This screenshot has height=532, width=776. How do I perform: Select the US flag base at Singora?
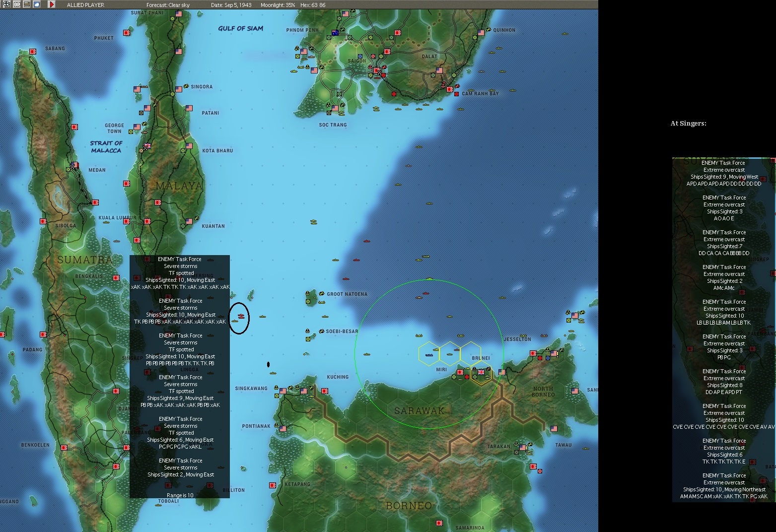pos(179,89)
